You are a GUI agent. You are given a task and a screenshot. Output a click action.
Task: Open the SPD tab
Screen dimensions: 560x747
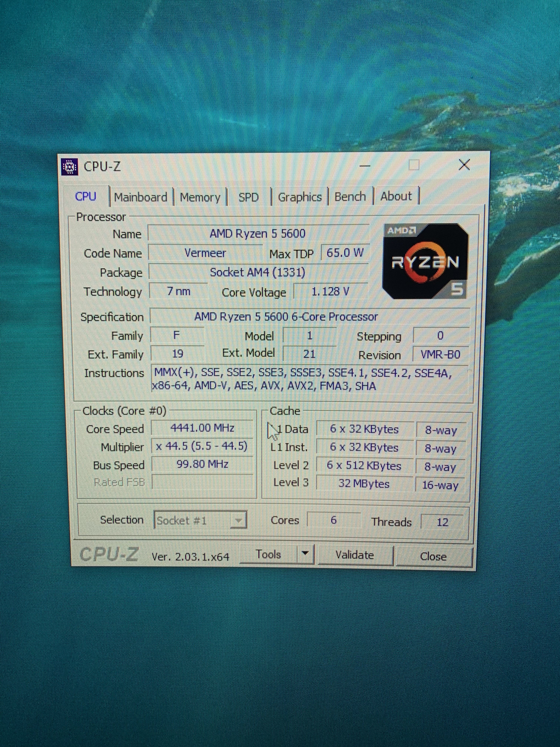[x=249, y=197]
